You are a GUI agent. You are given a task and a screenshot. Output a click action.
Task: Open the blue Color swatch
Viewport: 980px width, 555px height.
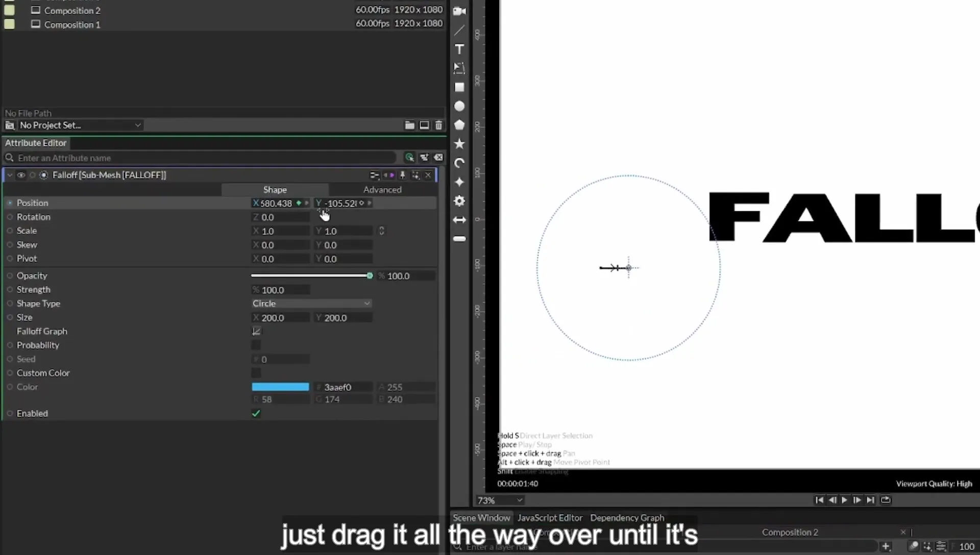click(x=280, y=387)
